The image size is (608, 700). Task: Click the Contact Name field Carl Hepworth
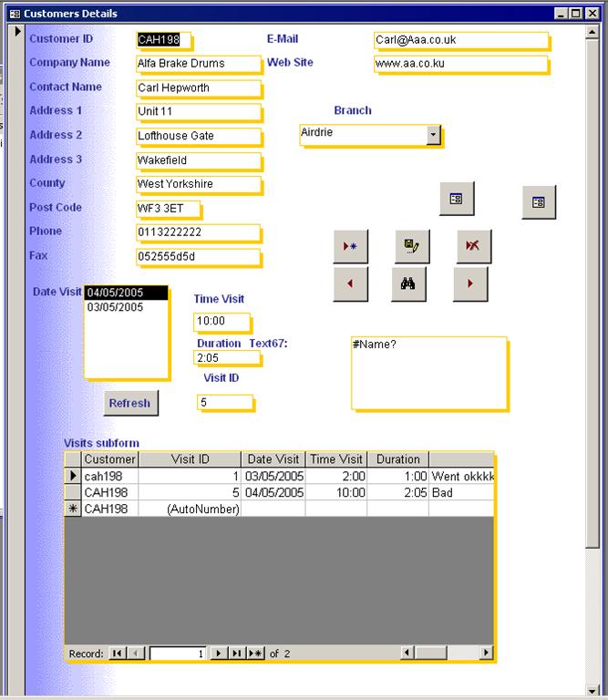coord(198,87)
